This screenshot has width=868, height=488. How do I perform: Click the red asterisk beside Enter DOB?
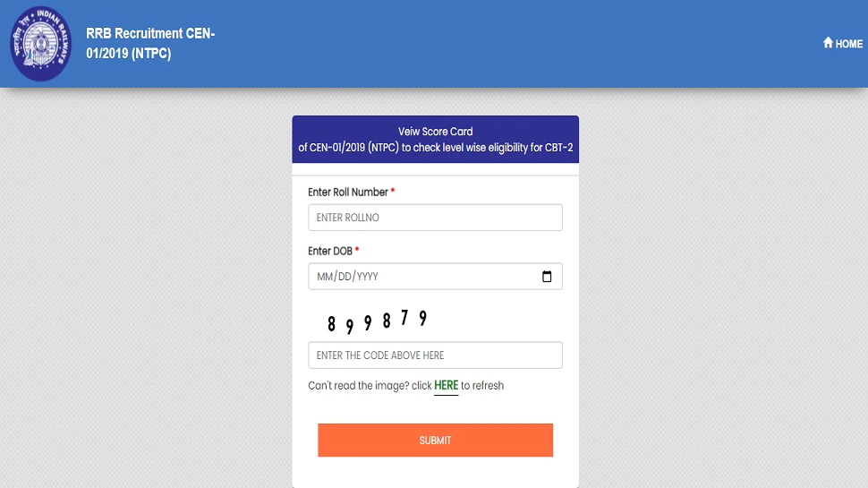[x=357, y=251]
